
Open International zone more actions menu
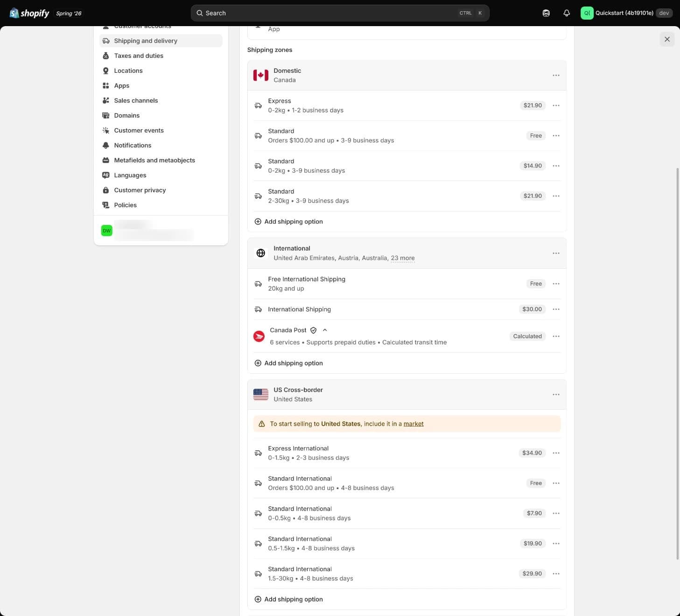556,253
